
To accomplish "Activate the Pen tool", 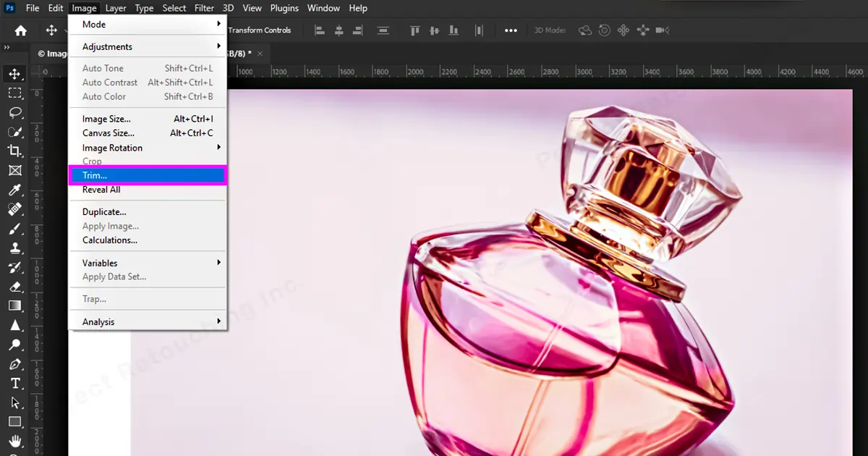I will pos(15,364).
